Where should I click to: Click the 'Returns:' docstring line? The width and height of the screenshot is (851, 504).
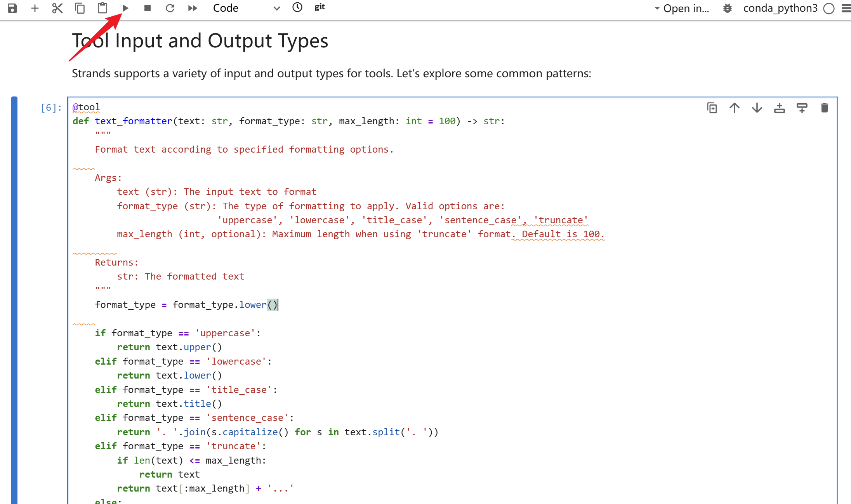coord(116,262)
